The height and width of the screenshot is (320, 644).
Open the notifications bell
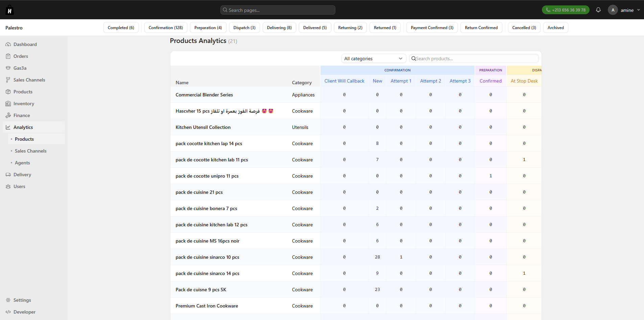pyautogui.click(x=598, y=10)
